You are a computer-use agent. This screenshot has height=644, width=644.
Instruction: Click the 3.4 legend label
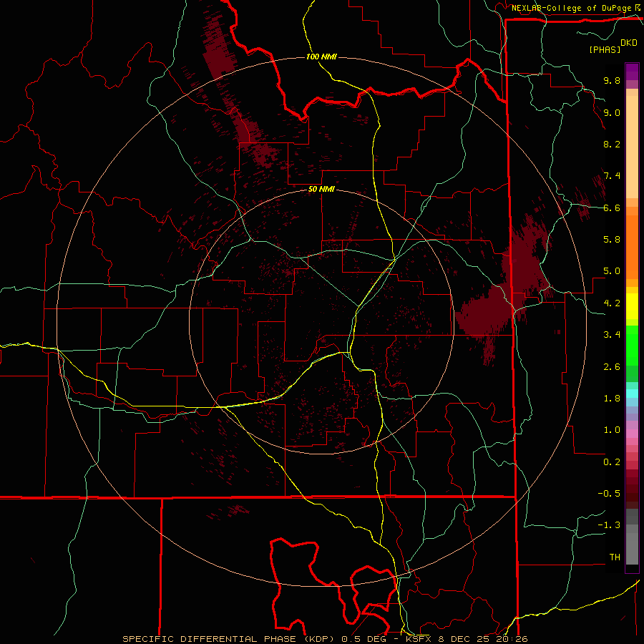click(612, 335)
